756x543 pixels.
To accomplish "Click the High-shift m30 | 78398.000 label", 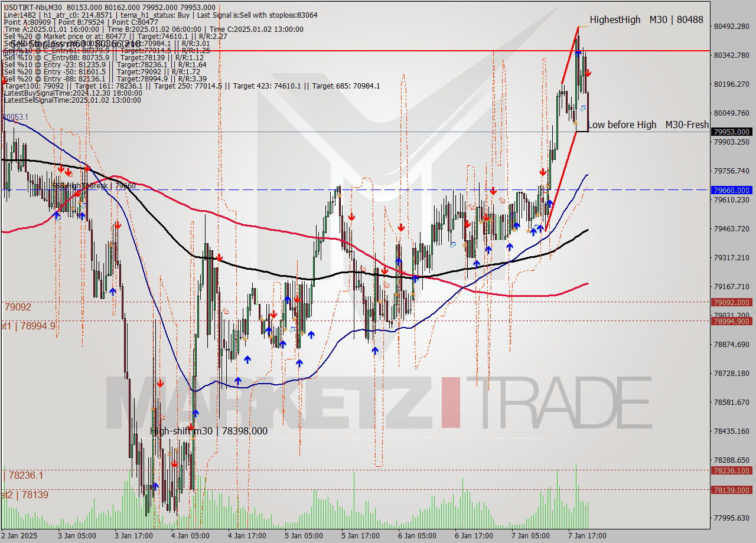I will tap(208, 431).
